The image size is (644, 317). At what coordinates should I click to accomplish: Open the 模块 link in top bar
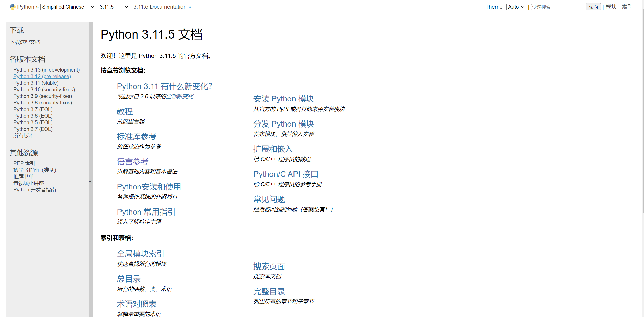[611, 7]
